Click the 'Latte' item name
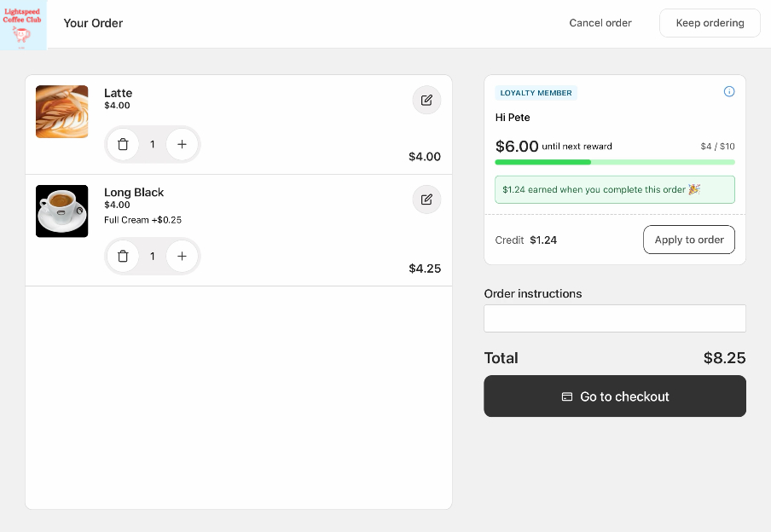 click(x=118, y=93)
